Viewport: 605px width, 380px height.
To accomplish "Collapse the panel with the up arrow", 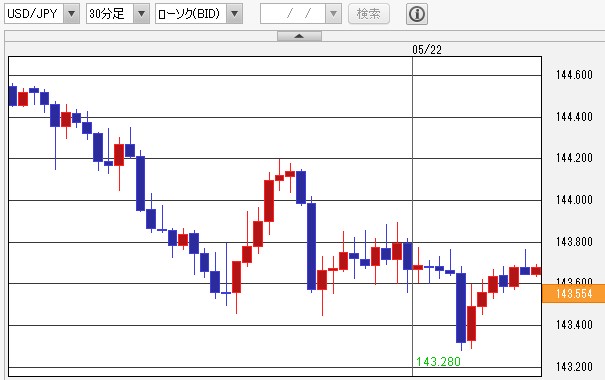I will (299, 36).
